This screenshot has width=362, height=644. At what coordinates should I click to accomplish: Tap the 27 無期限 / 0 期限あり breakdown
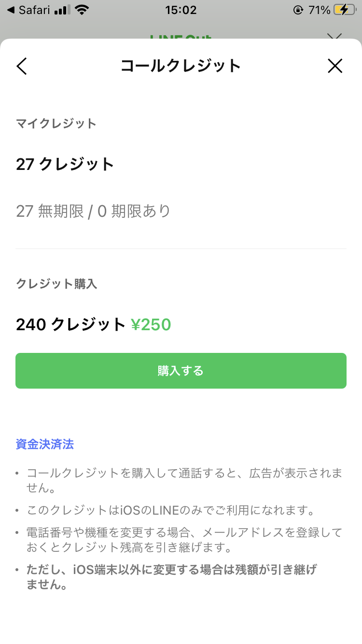[x=93, y=211]
